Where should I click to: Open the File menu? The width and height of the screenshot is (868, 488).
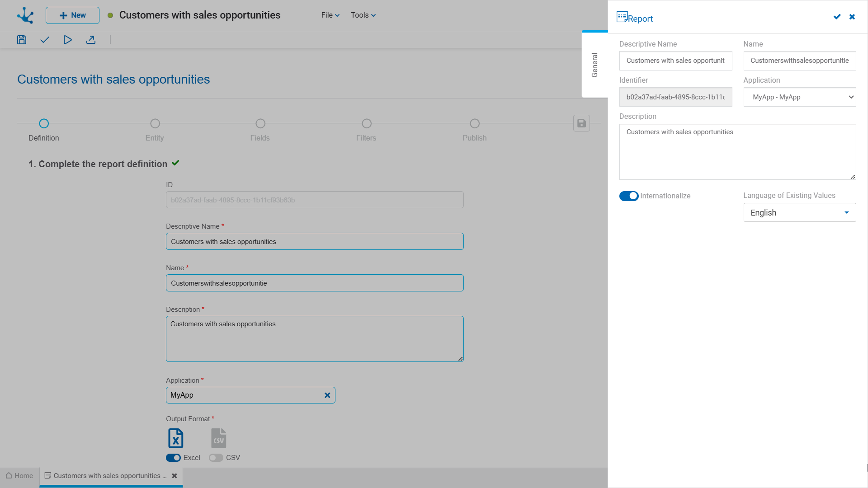tap(330, 15)
